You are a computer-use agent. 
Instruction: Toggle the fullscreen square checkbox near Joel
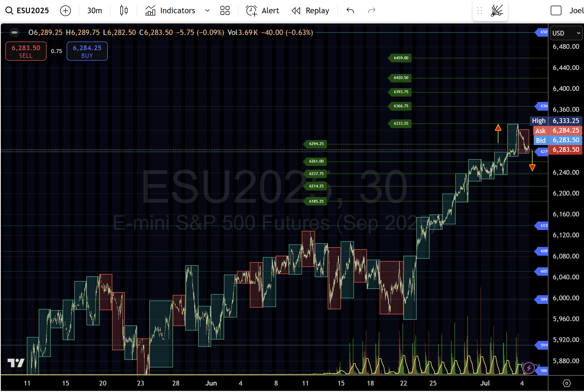[x=556, y=11]
